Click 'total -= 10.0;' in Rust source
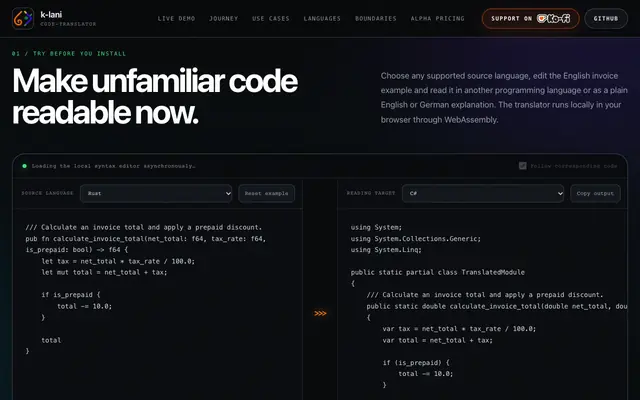The width and height of the screenshot is (640, 400). pos(84,306)
